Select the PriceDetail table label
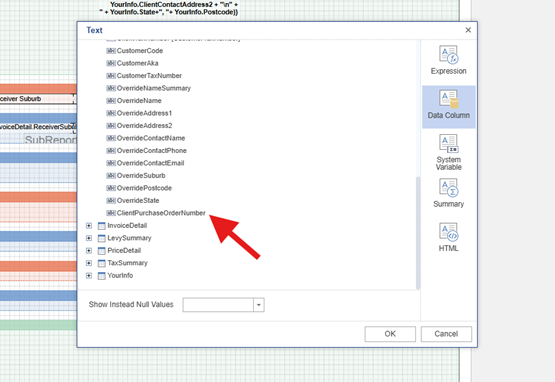 point(124,250)
